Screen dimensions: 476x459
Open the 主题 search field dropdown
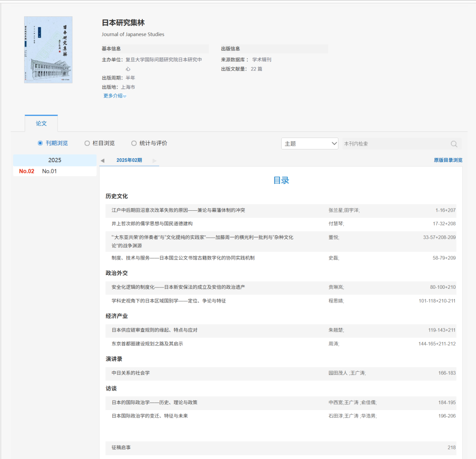pos(310,144)
